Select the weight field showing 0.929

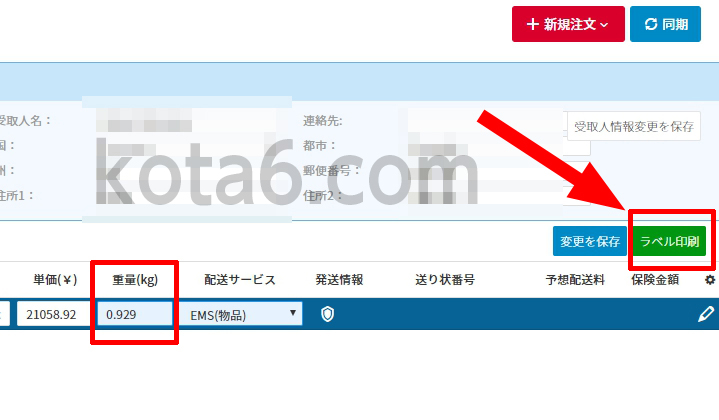135,314
